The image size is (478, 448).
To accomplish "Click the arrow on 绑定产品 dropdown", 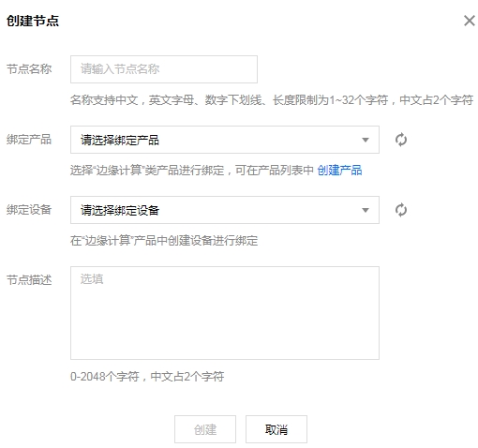I will (366, 140).
